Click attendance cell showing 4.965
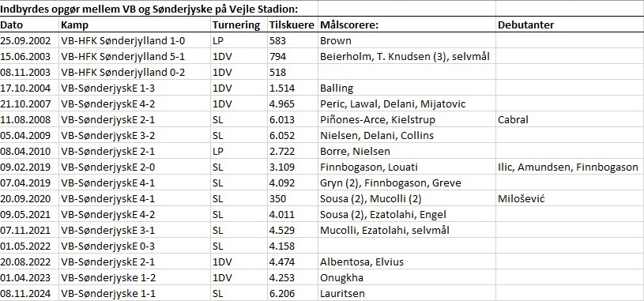 pyautogui.click(x=293, y=104)
